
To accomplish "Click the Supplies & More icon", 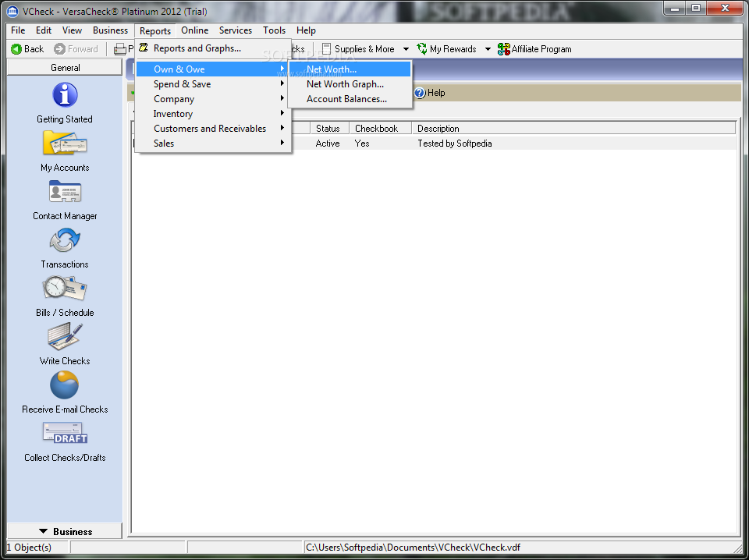I will click(327, 48).
